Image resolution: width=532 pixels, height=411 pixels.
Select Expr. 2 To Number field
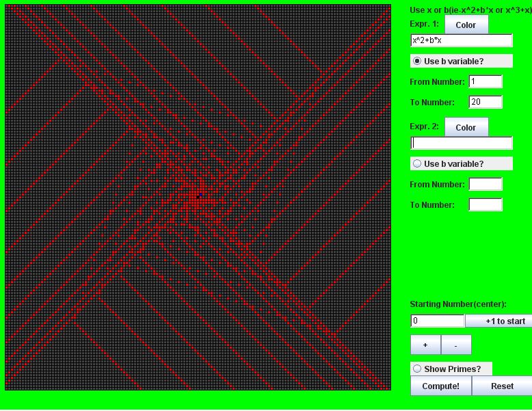pos(486,204)
